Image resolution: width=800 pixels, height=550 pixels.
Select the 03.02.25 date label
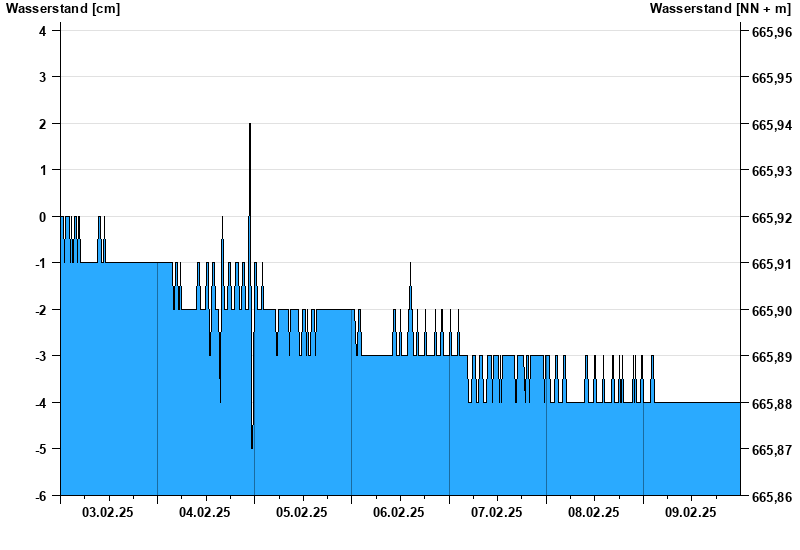pos(109,513)
